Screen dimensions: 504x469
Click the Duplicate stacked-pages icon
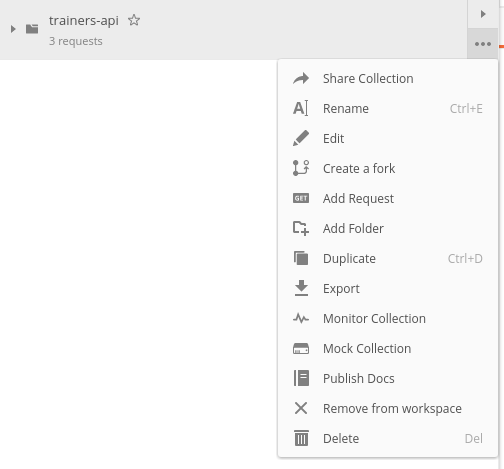coord(301,258)
